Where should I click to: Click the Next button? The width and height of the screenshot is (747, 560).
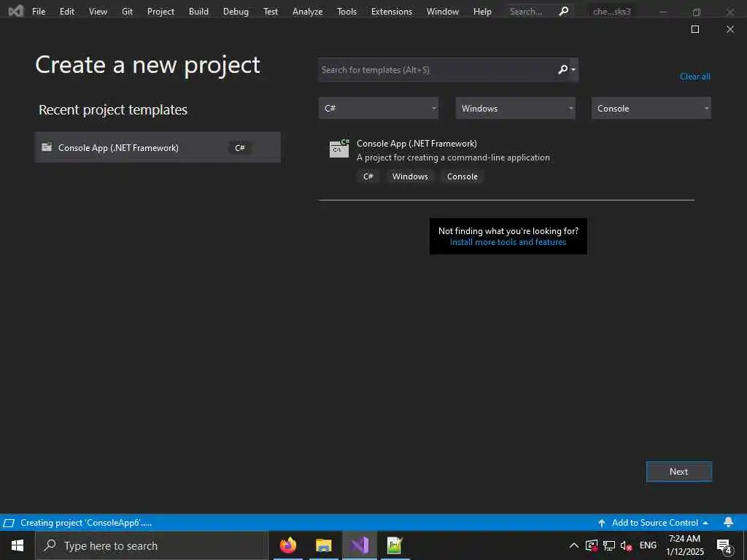[679, 472]
